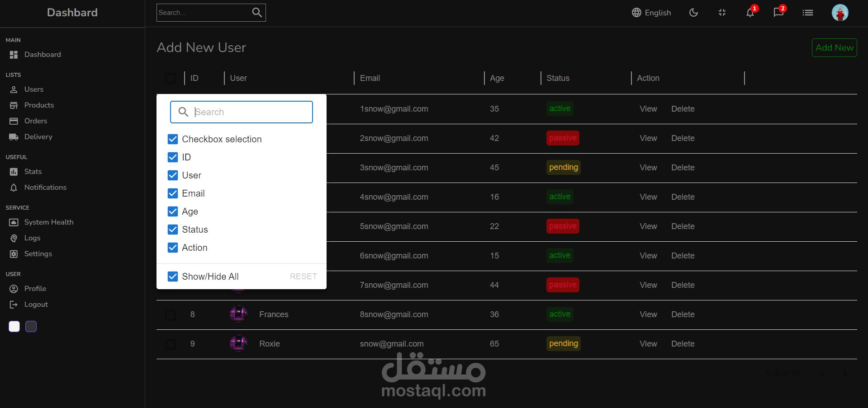Viewport: 868px width, 408px height.
Task: Click Frances's avatar thumbnail
Action: [239, 314]
